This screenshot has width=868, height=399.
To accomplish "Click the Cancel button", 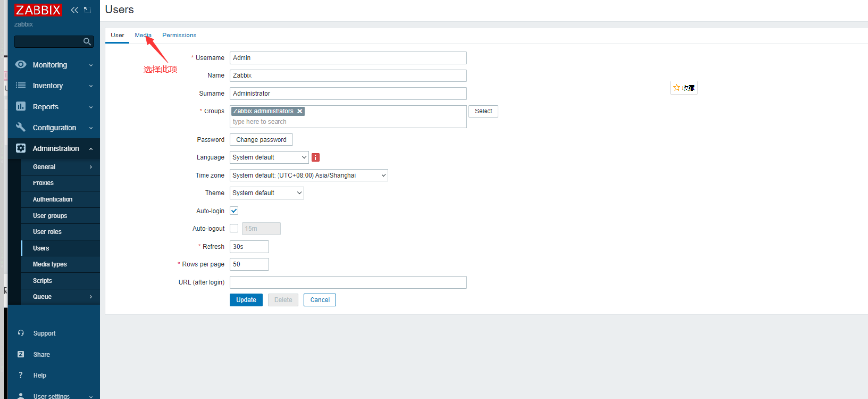I will 320,300.
